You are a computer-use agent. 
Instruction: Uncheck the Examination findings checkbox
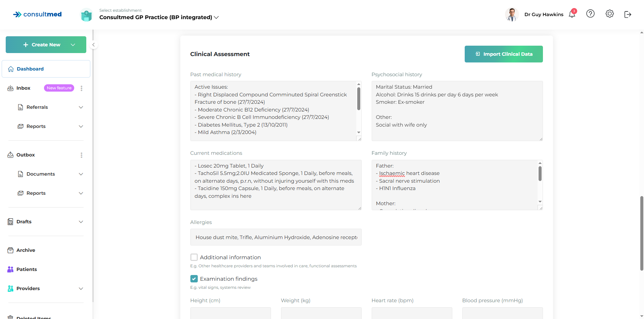pos(194,279)
